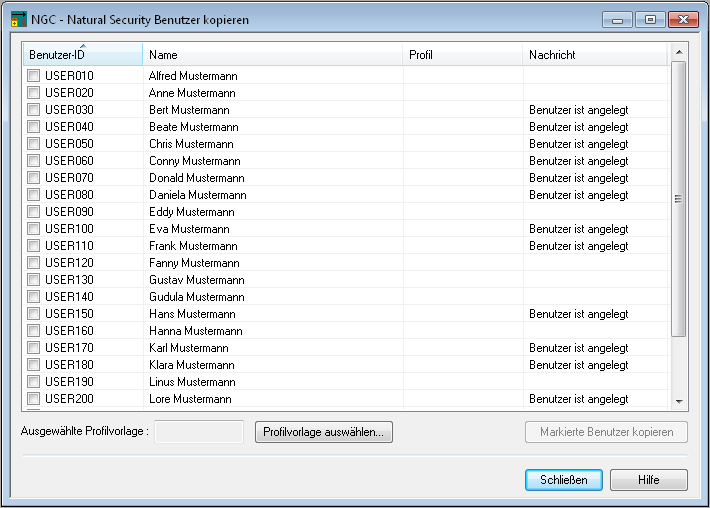Click the Ausgewählte Profilvorlage text field
This screenshot has height=508, width=710.
point(199,432)
